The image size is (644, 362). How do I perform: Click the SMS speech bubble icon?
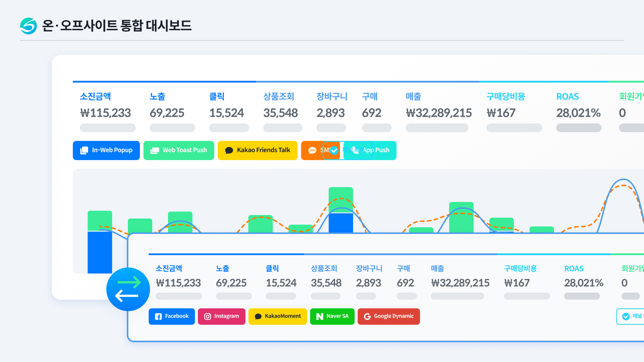[x=312, y=150]
